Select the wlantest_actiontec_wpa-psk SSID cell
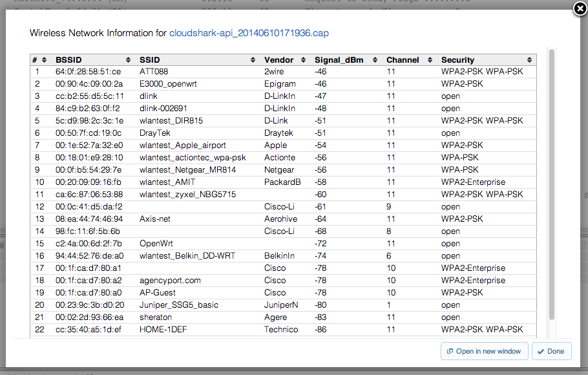This screenshot has height=375, width=588. [193, 157]
